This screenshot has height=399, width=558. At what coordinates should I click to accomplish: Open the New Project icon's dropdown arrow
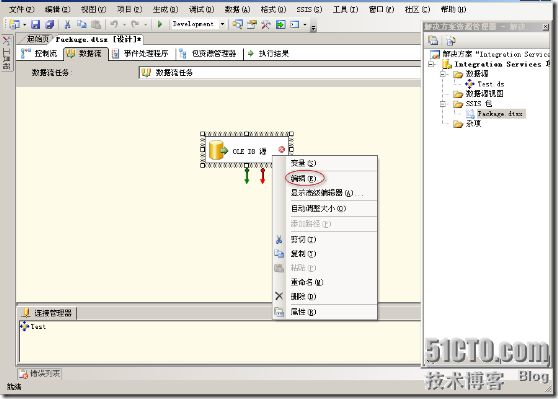pos(24,25)
